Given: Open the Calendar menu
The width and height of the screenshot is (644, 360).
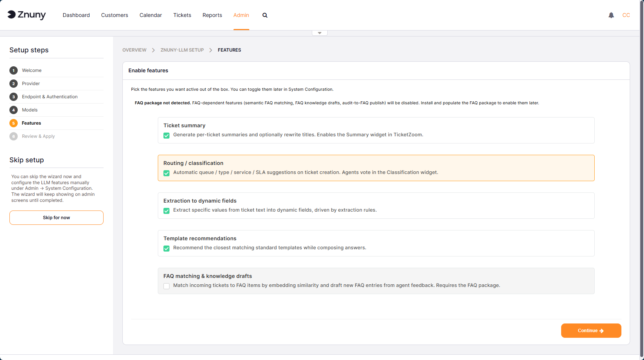Looking at the screenshot, I should 151,15.
